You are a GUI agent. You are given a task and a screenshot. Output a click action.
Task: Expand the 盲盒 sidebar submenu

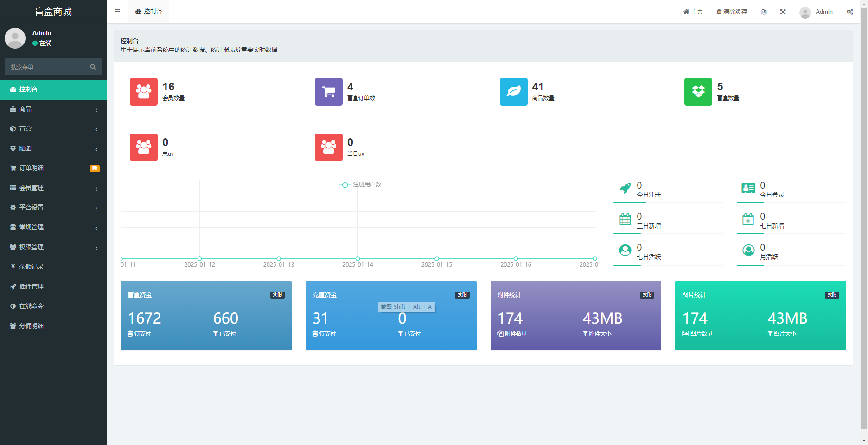[53, 129]
